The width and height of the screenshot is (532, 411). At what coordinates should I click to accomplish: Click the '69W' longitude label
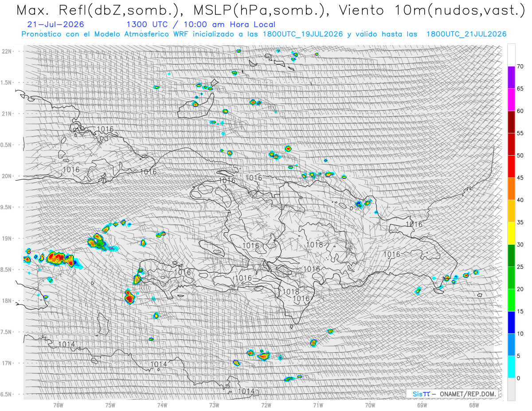click(x=422, y=405)
